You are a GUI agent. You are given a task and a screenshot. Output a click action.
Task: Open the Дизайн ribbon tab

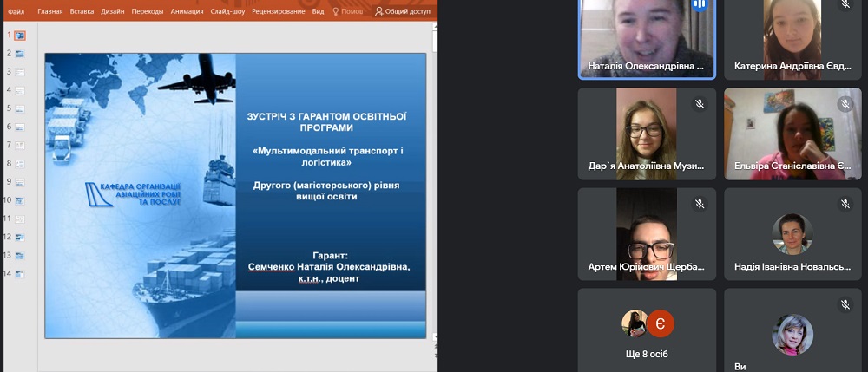(x=113, y=12)
